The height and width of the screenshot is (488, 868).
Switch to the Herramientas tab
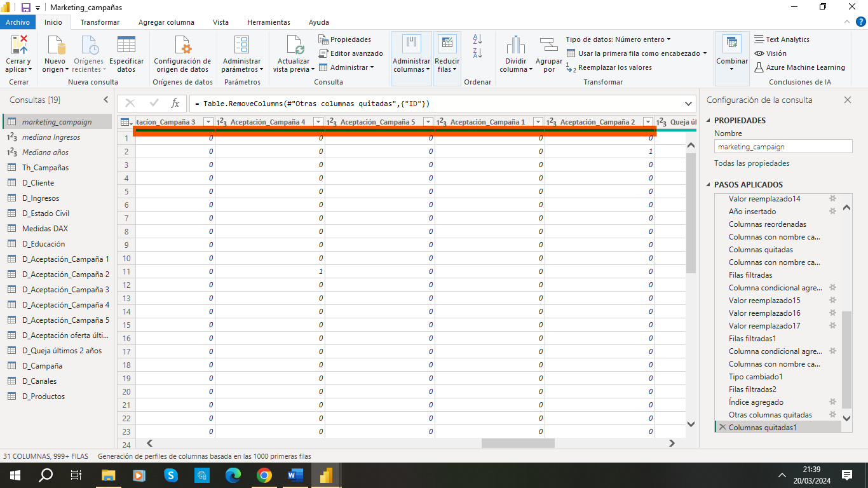269,22
